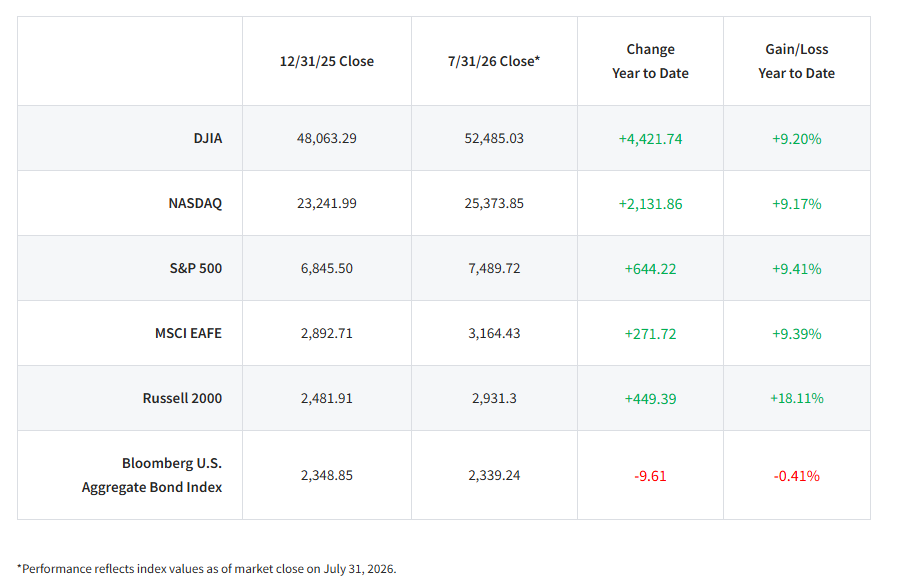Click MSCI EAFE value 3,164.43
The image size is (900, 586).
[494, 333]
